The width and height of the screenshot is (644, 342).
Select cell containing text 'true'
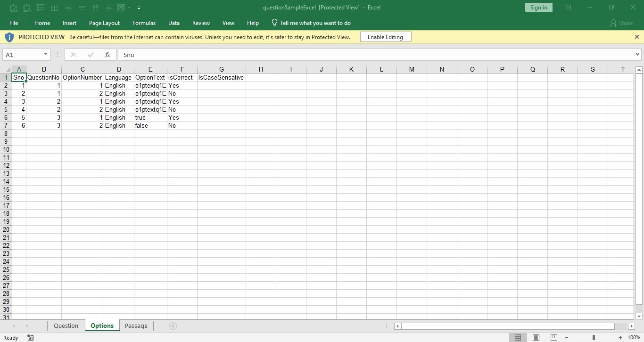tap(150, 118)
